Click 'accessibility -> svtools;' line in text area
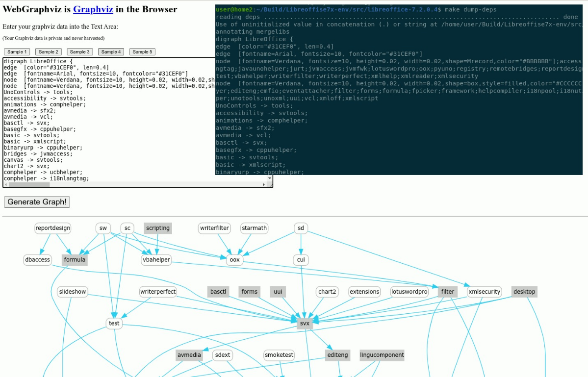 point(45,99)
